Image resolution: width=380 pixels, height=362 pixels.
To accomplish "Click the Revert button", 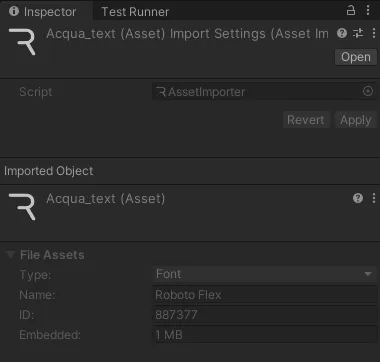I will [306, 120].
